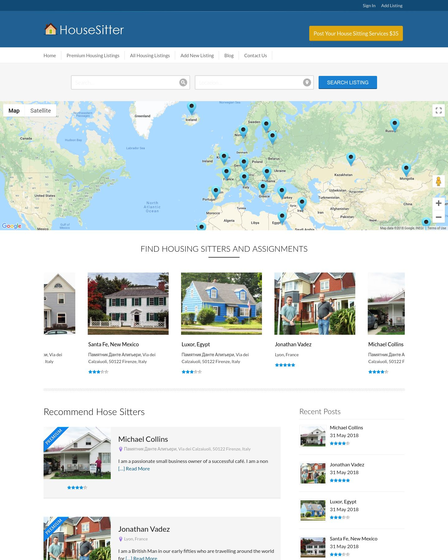Click Santa Fe, New Mexico recent post title
The height and width of the screenshot is (560, 448).
point(353,539)
